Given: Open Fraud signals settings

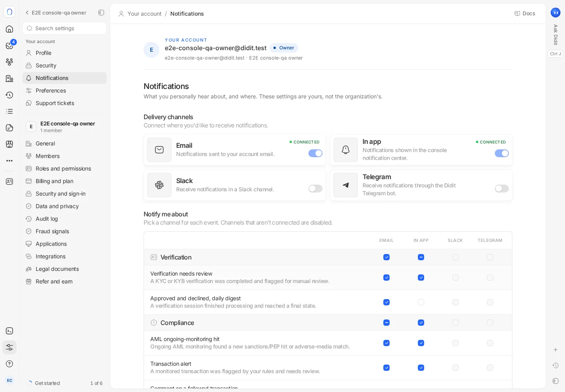Looking at the screenshot, I should tap(64, 231).
